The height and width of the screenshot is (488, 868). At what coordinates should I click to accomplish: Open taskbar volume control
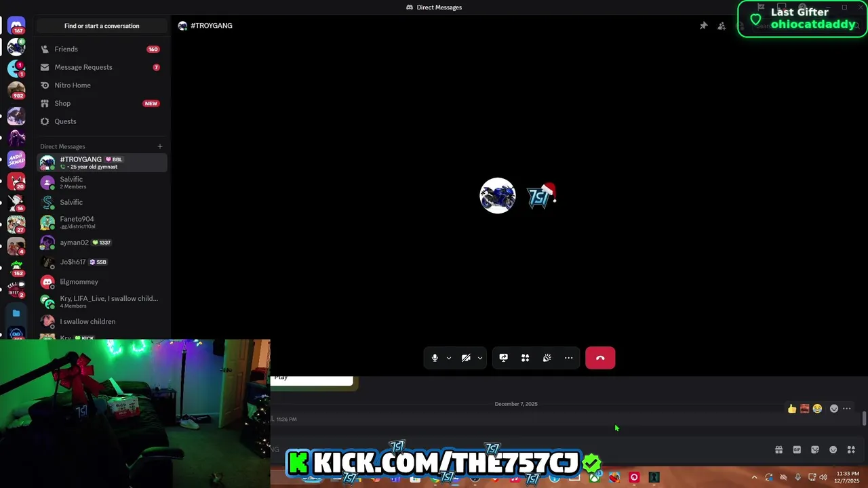[823, 477]
